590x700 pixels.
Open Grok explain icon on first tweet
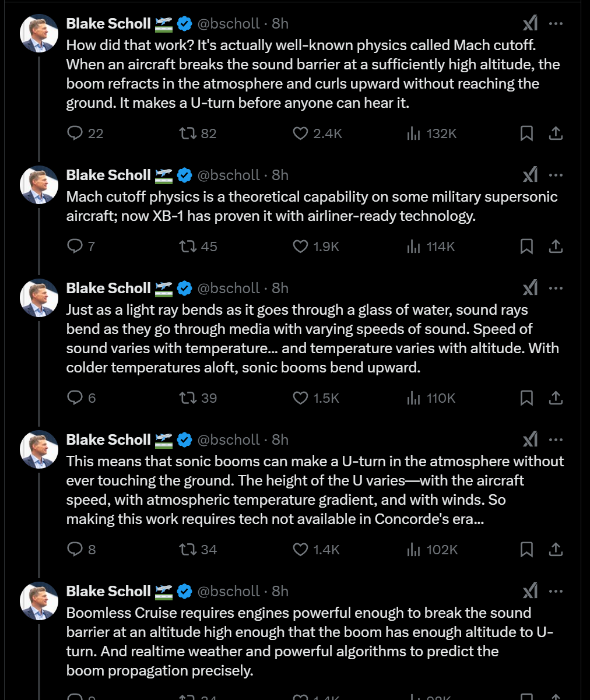[530, 23]
